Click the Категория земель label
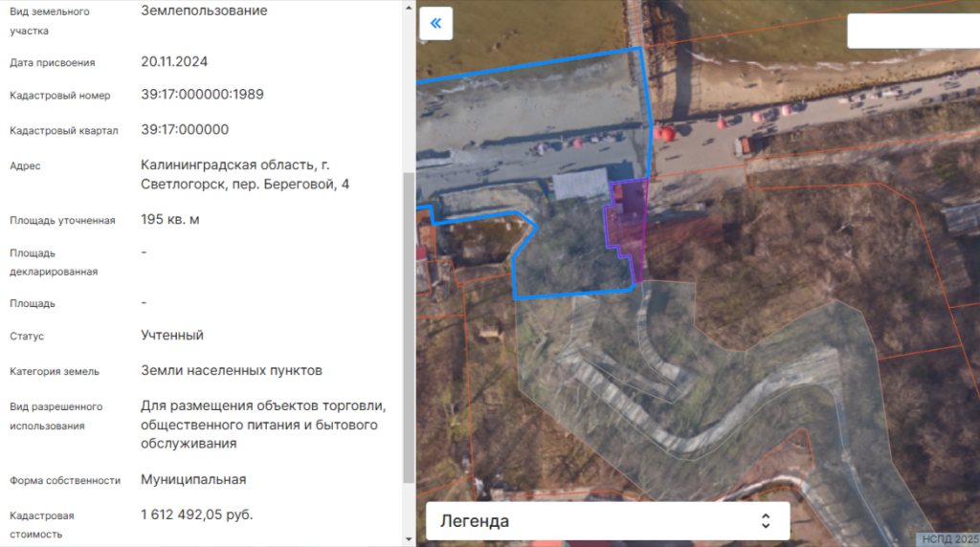 tap(55, 372)
